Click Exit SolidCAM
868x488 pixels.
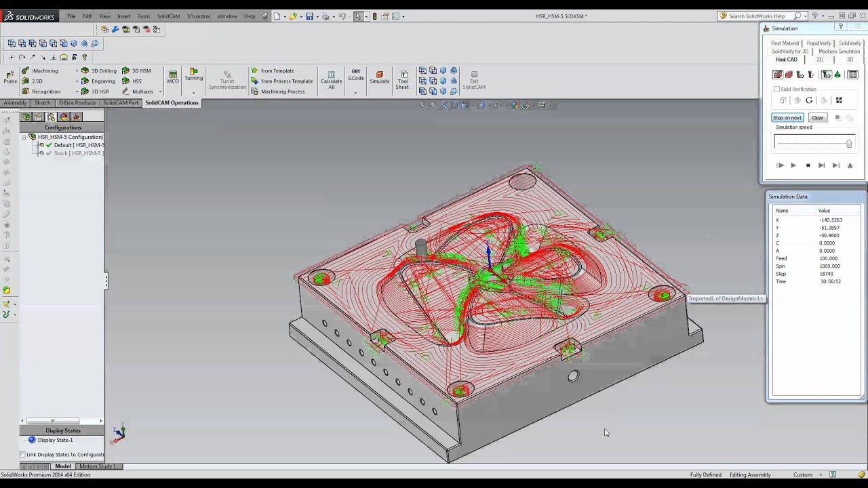point(474,80)
